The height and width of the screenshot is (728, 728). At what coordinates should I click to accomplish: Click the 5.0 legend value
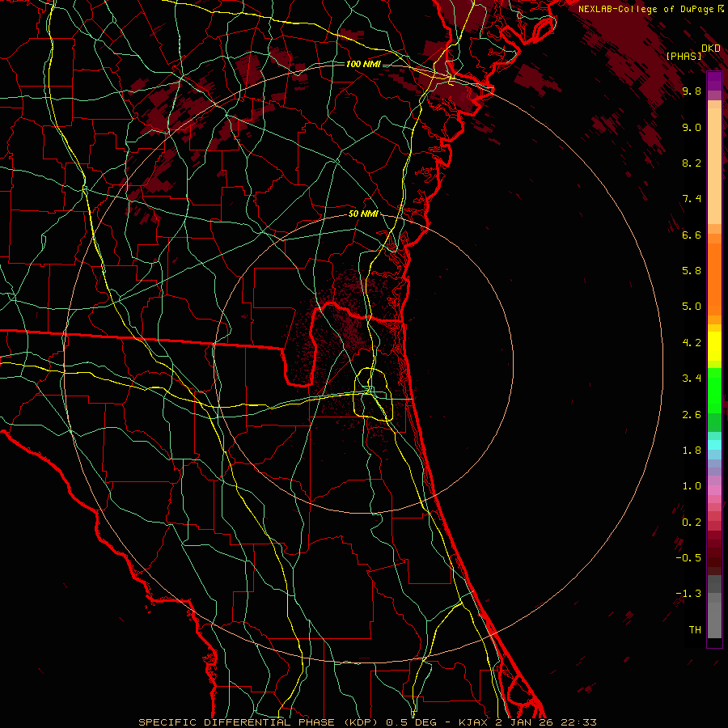click(x=692, y=307)
